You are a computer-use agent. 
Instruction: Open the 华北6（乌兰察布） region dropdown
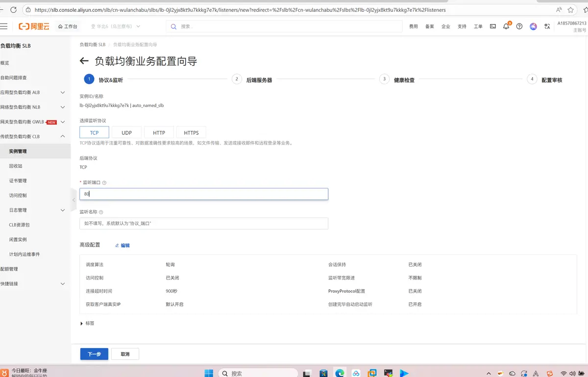pyautogui.click(x=116, y=26)
